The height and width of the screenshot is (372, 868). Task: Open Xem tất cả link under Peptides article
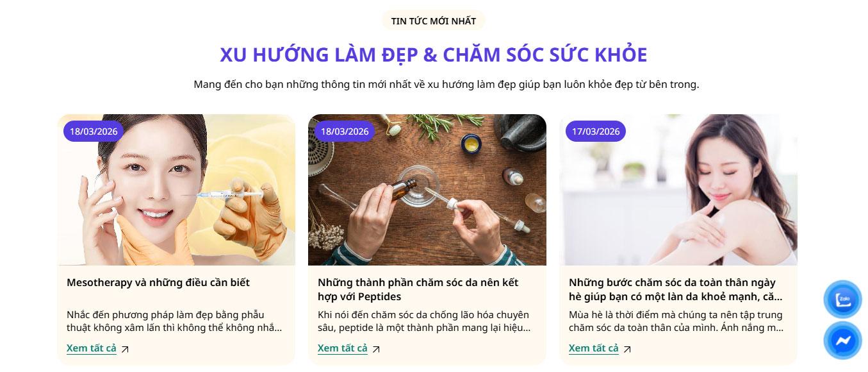point(343,348)
